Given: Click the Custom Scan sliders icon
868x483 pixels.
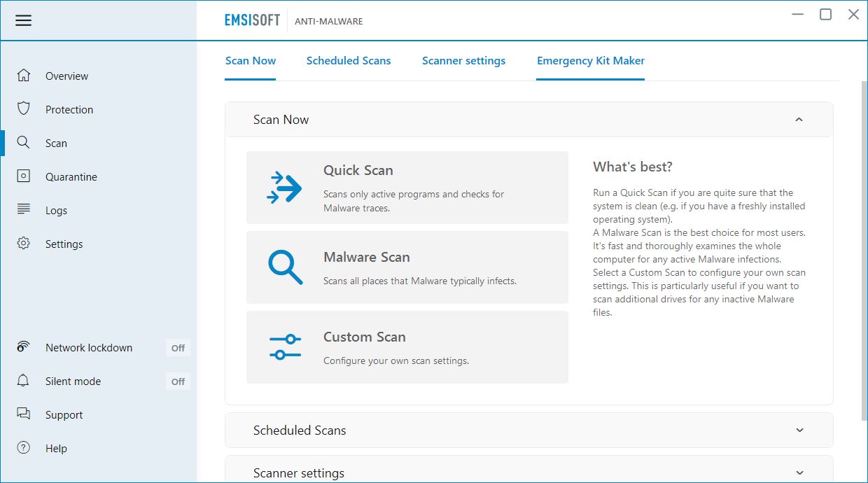Looking at the screenshot, I should [x=285, y=347].
